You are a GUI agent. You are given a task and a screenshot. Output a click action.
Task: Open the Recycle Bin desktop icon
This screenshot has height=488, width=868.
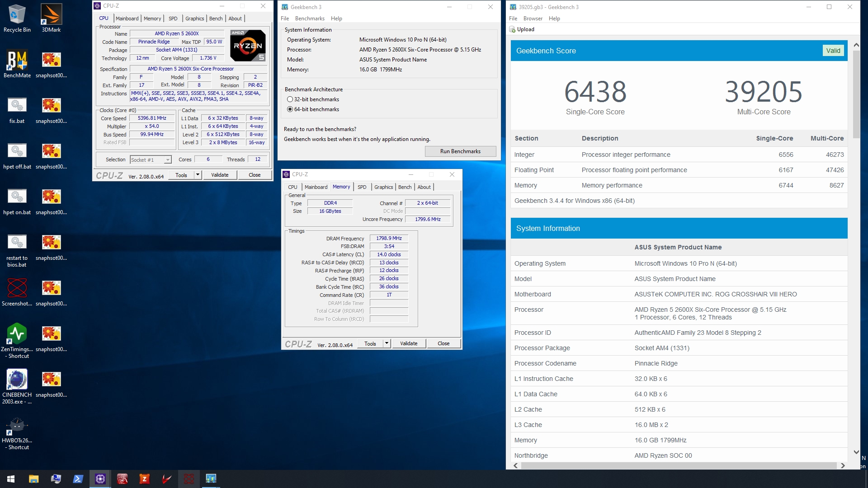click(x=17, y=18)
